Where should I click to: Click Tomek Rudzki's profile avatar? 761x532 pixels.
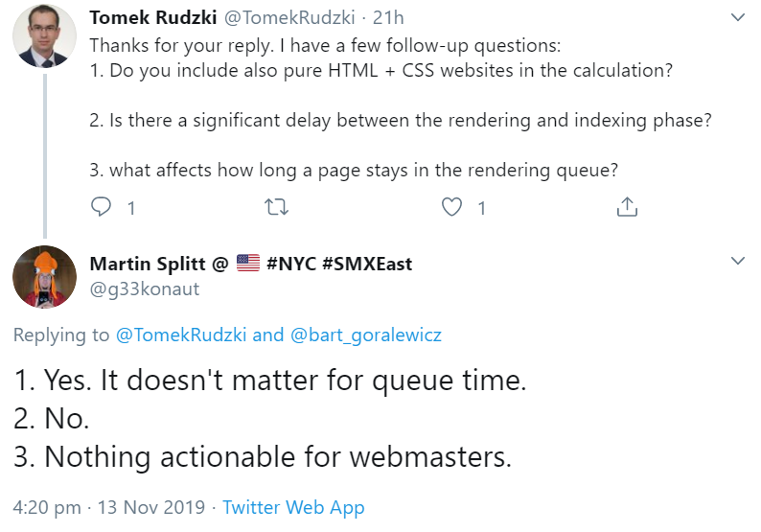[44, 35]
